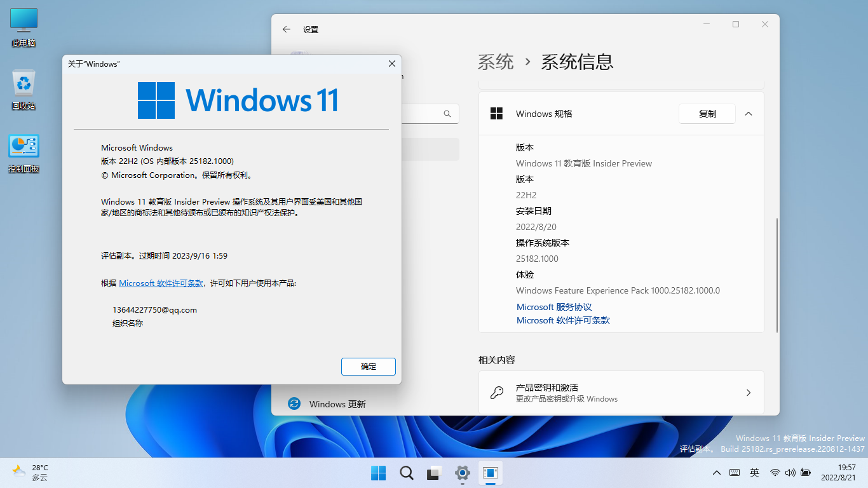Open Microsoft 软件许可条款 link in winver dialog
The width and height of the screenshot is (868, 488).
(x=161, y=283)
